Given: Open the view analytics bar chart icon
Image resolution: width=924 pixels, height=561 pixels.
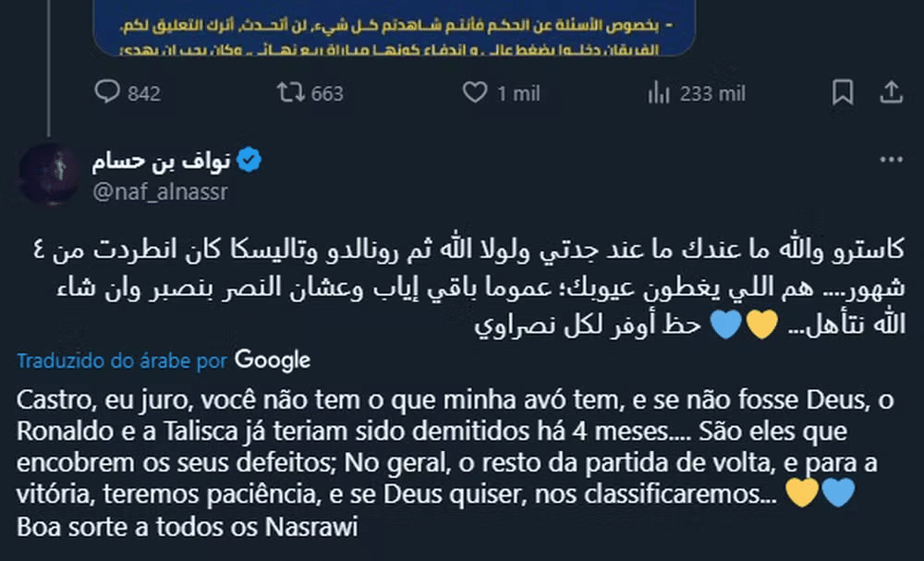Looking at the screenshot, I should [659, 92].
